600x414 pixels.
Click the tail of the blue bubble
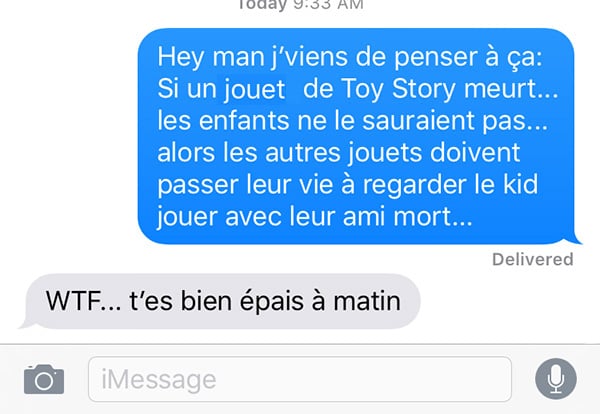[x=574, y=239]
